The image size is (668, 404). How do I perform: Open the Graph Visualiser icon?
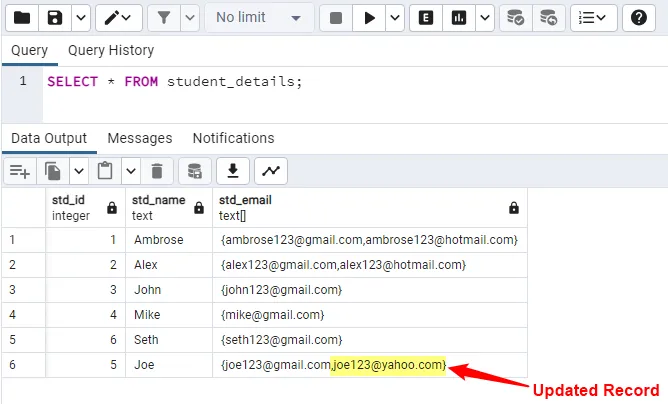click(271, 172)
